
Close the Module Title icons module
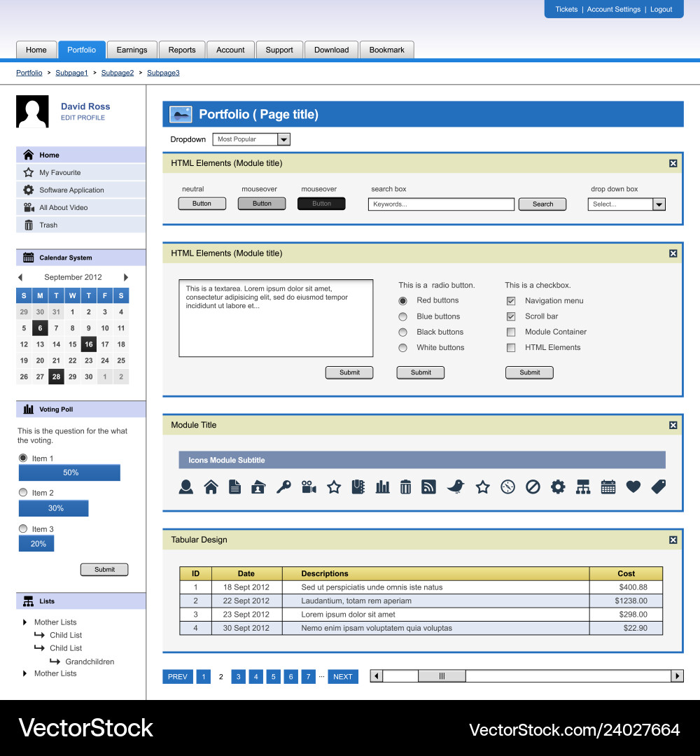coord(673,426)
